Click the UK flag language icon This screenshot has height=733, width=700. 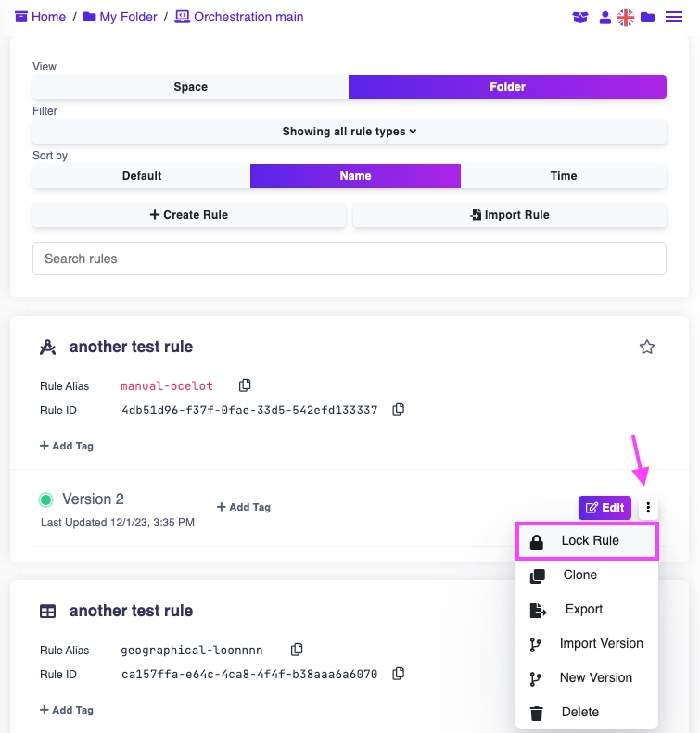point(626,17)
